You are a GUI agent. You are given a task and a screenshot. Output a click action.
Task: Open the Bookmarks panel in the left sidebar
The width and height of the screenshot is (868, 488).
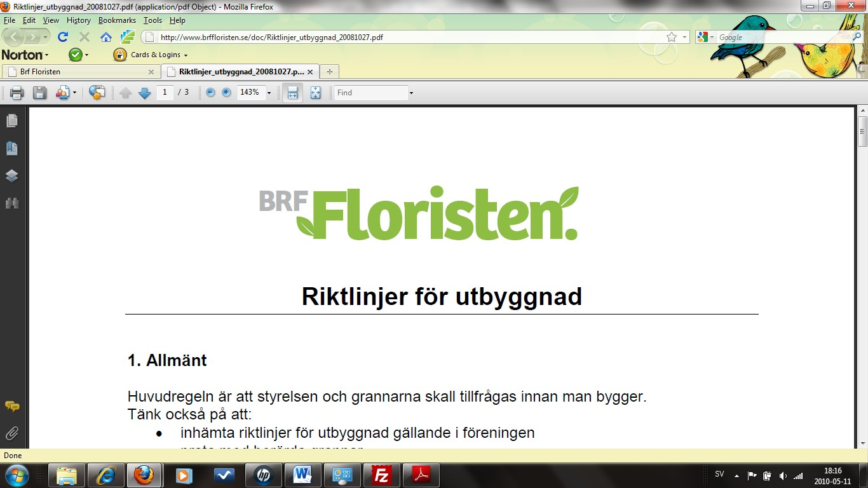click(x=12, y=149)
